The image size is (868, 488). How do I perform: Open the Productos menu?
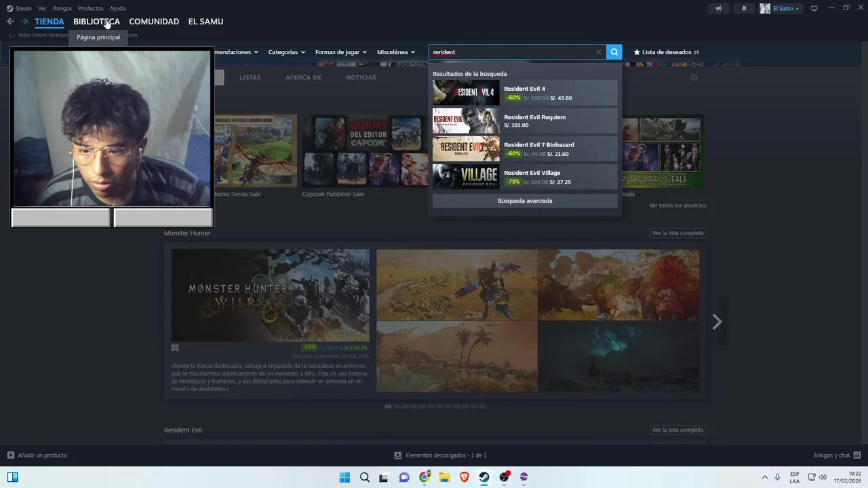tap(91, 8)
